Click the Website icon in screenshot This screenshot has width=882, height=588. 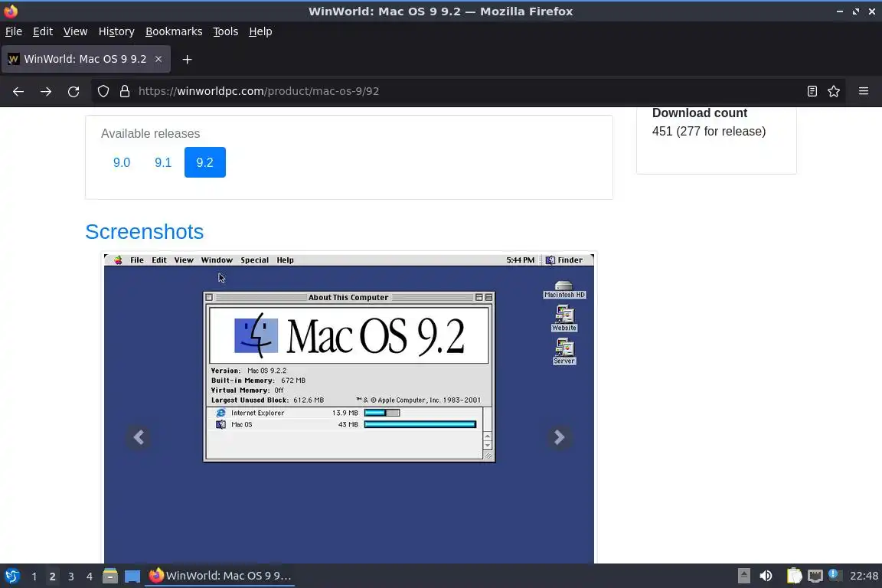564,318
